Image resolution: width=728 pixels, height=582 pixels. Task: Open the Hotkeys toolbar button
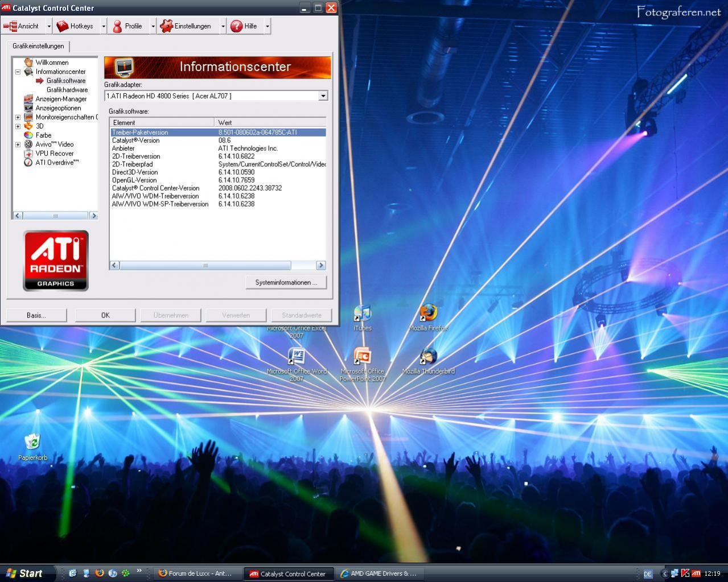[76, 26]
